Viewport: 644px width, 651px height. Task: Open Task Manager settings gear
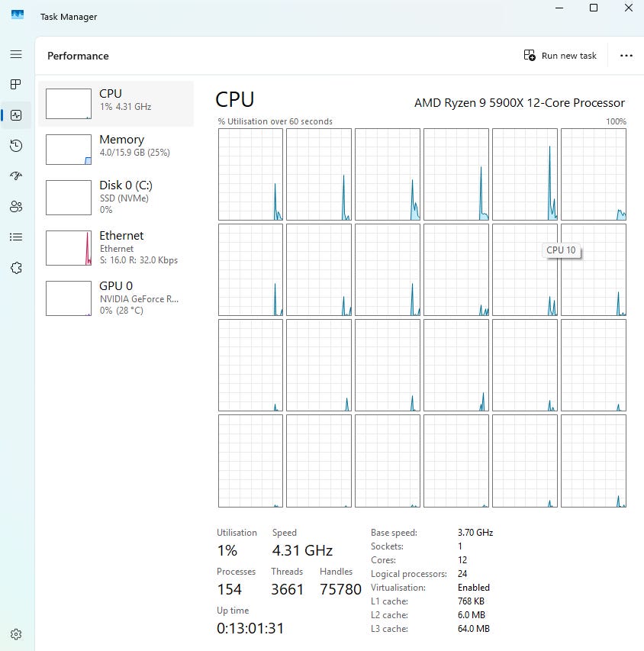click(16, 634)
